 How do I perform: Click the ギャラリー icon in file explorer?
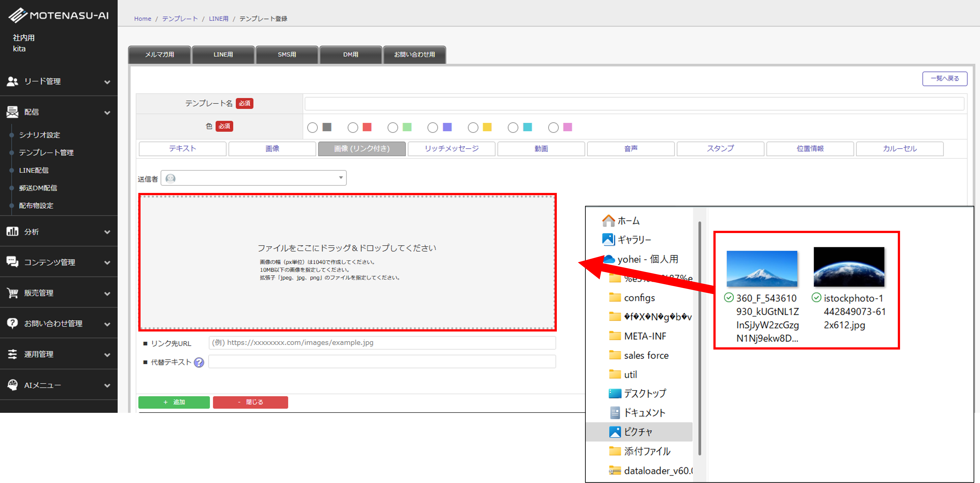[608, 239]
